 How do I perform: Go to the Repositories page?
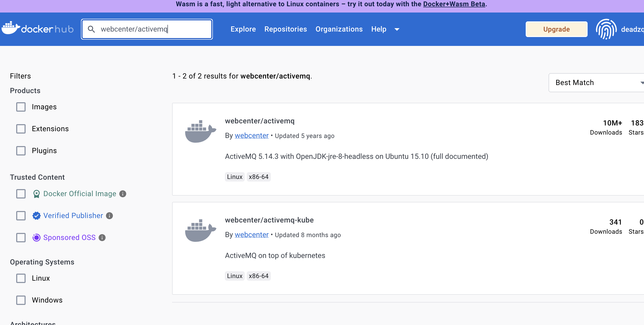(x=285, y=29)
